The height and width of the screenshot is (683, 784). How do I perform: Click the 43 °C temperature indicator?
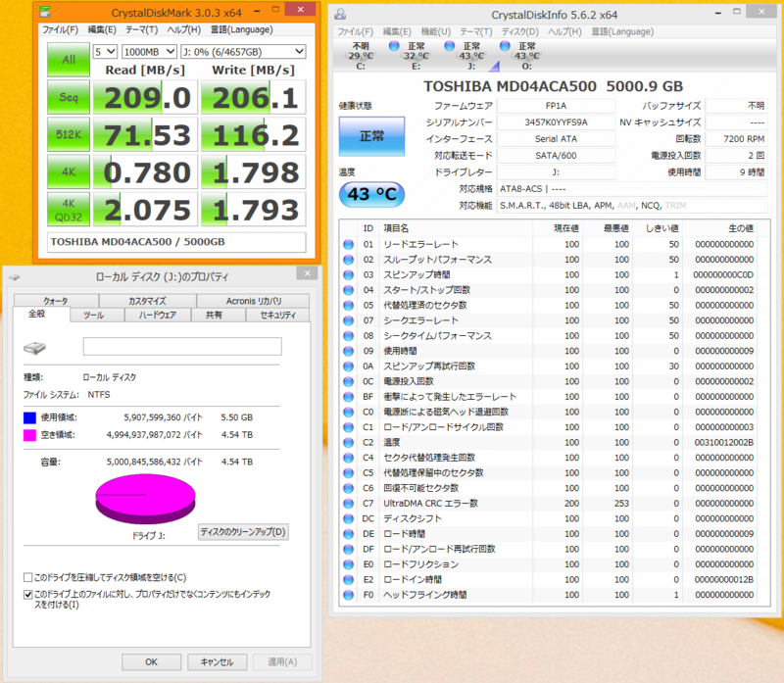pyautogui.click(x=371, y=194)
